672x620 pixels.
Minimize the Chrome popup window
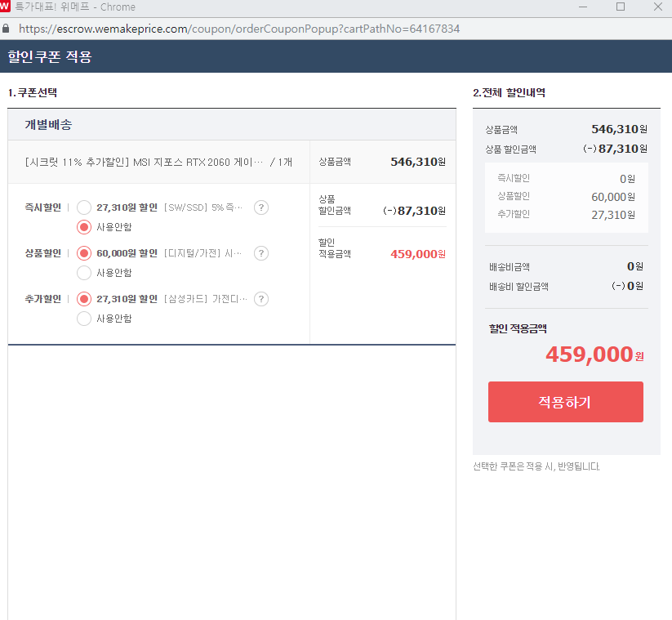582,7
